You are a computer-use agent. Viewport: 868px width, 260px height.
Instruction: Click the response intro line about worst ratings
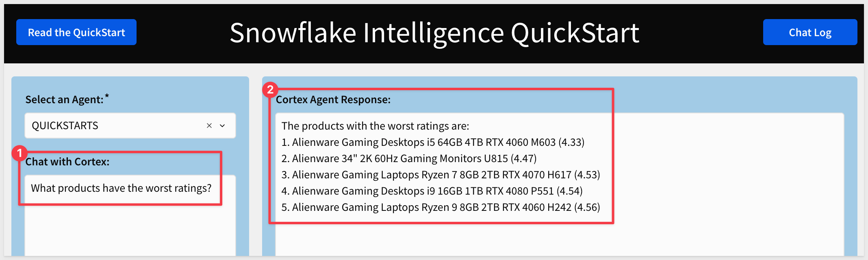tap(375, 126)
